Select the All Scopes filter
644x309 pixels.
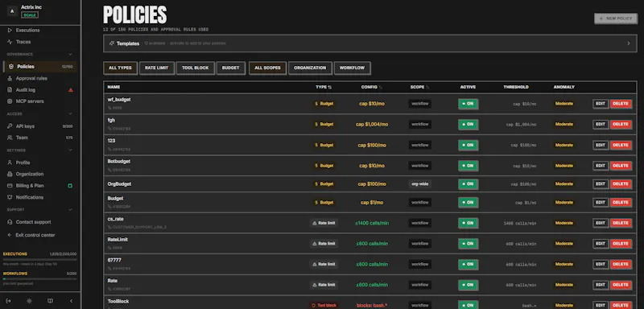(268, 68)
